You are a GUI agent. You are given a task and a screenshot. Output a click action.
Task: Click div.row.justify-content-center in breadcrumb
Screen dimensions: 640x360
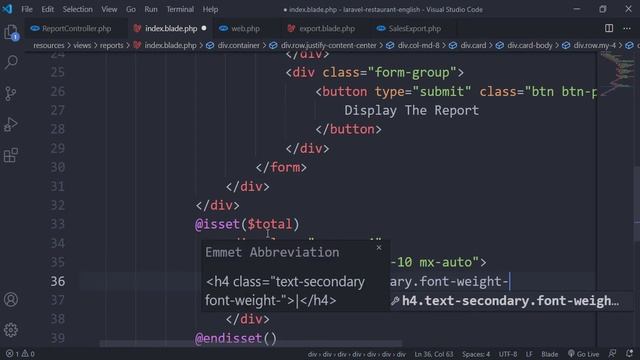pyautogui.click(x=329, y=45)
